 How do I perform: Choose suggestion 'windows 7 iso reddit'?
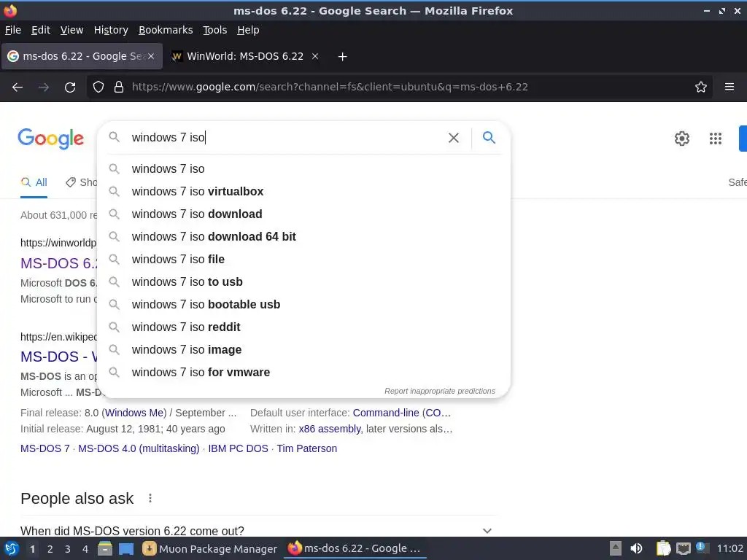coord(304,327)
